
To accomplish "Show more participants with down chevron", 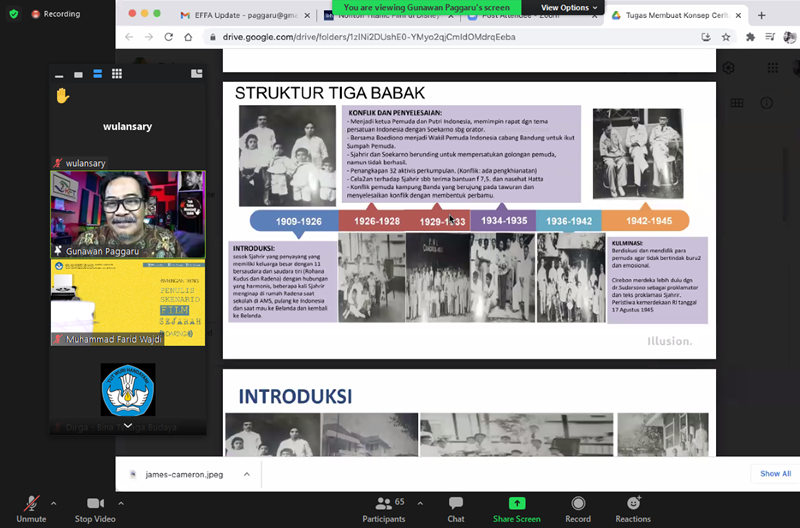I will click(128, 425).
